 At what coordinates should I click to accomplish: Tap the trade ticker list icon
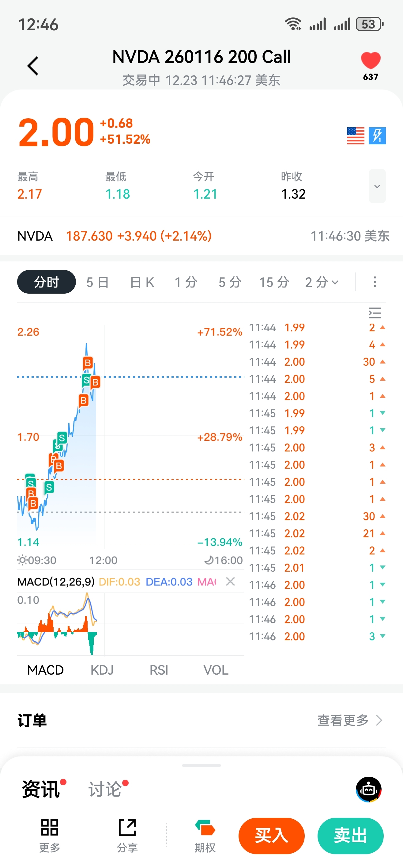pos(375,313)
